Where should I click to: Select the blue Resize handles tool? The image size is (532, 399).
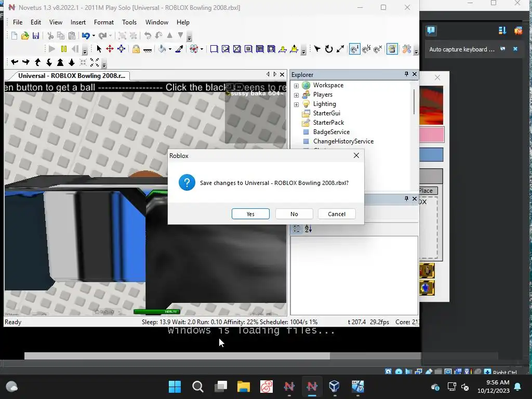click(x=121, y=49)
